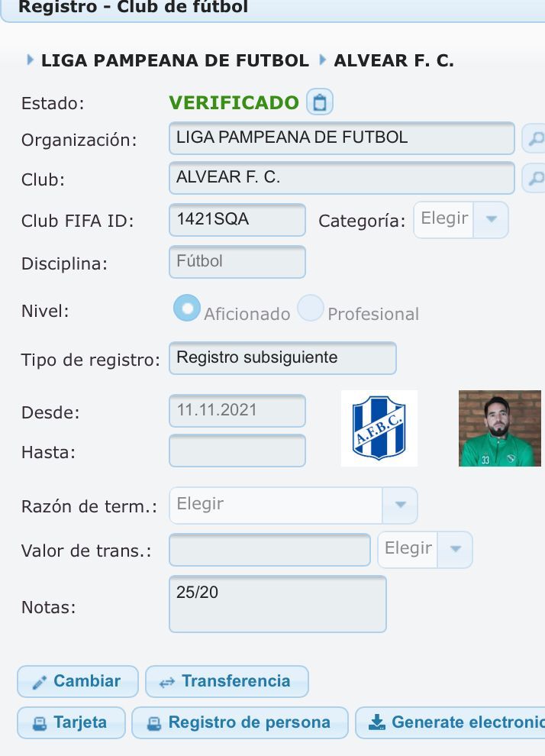Click the A.F.B.C. club crest image

pyautogui.click(x=379, y=428)
